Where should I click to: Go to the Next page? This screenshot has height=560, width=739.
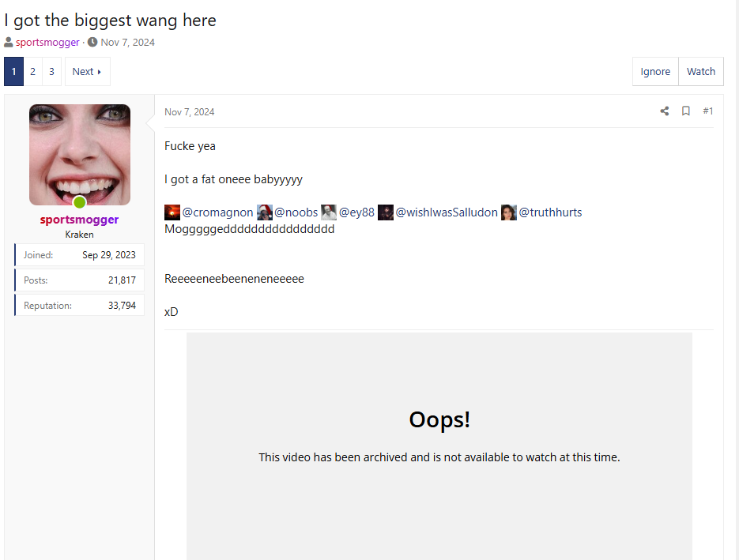(x=87, y=72)
